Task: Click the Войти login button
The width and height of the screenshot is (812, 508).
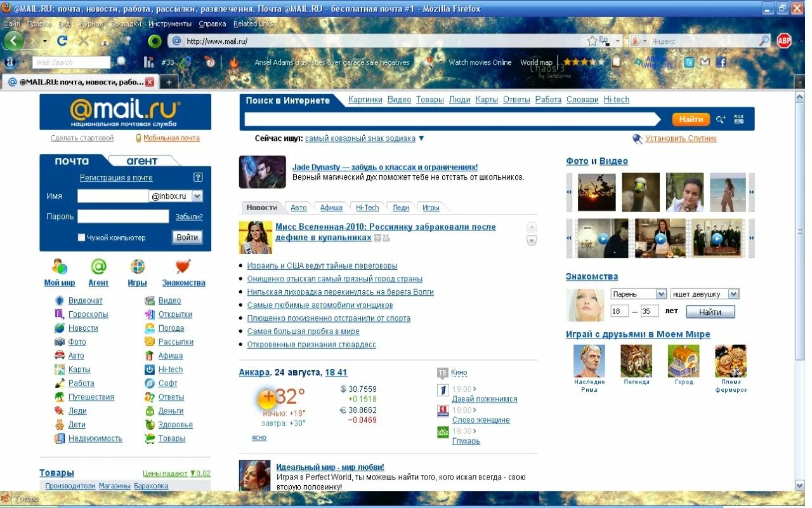Action: click(x=187, y=237)
